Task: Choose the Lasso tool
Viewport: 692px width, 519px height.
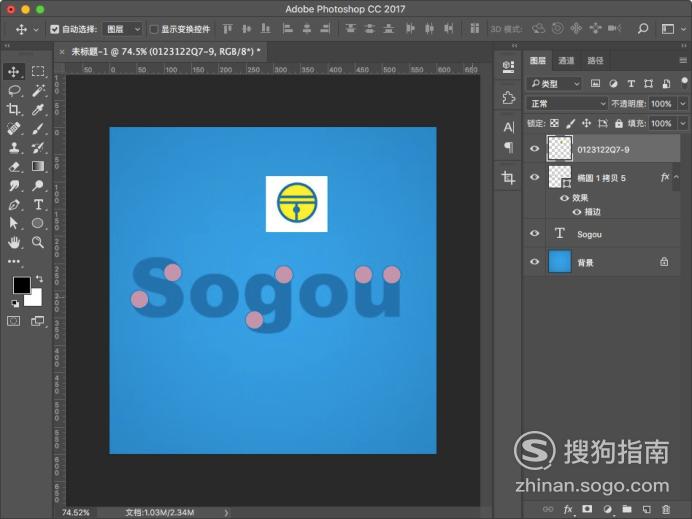Action: [x=14, y=90]
